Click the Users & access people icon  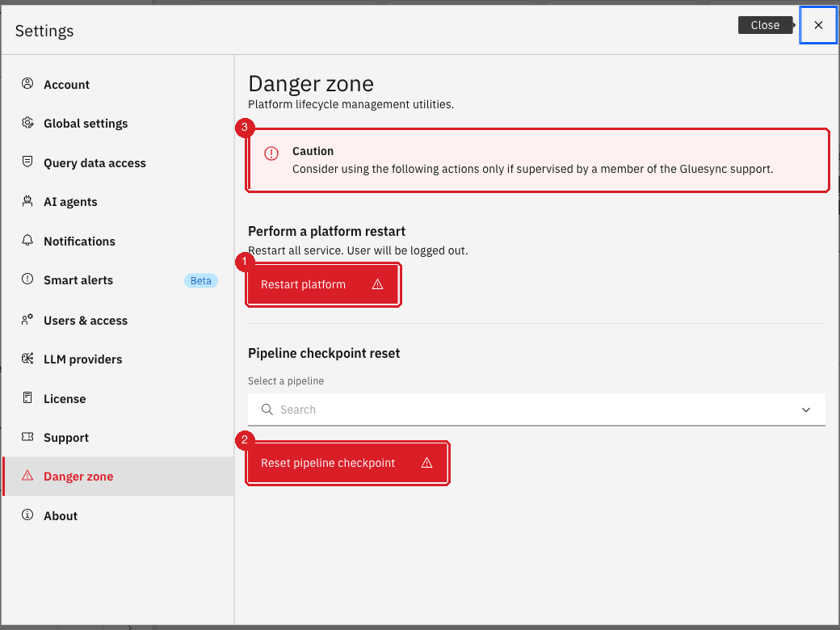(x=27, y=319)
